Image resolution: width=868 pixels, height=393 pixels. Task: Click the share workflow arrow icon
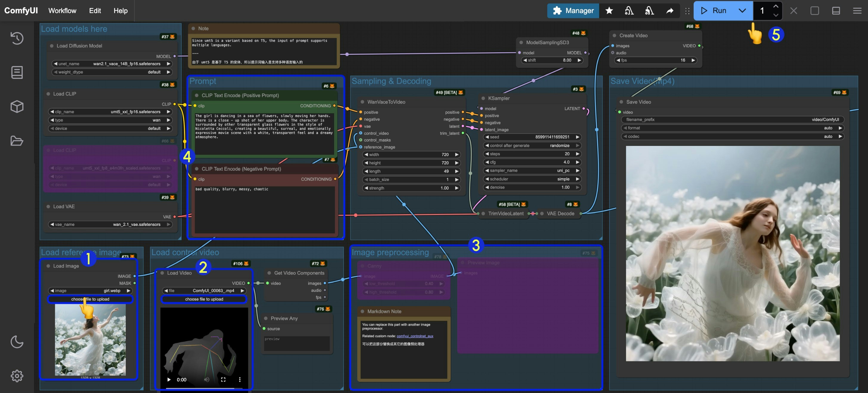tap(670, 10)
